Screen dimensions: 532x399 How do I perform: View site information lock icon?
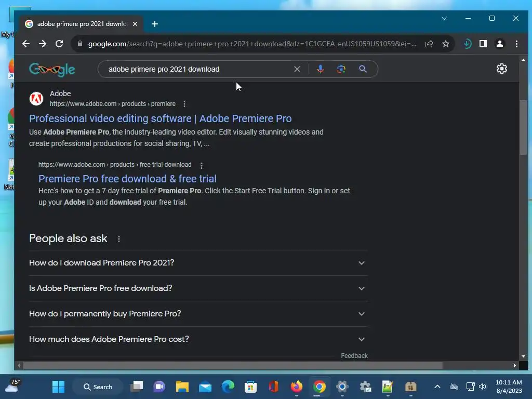(79, 44)
